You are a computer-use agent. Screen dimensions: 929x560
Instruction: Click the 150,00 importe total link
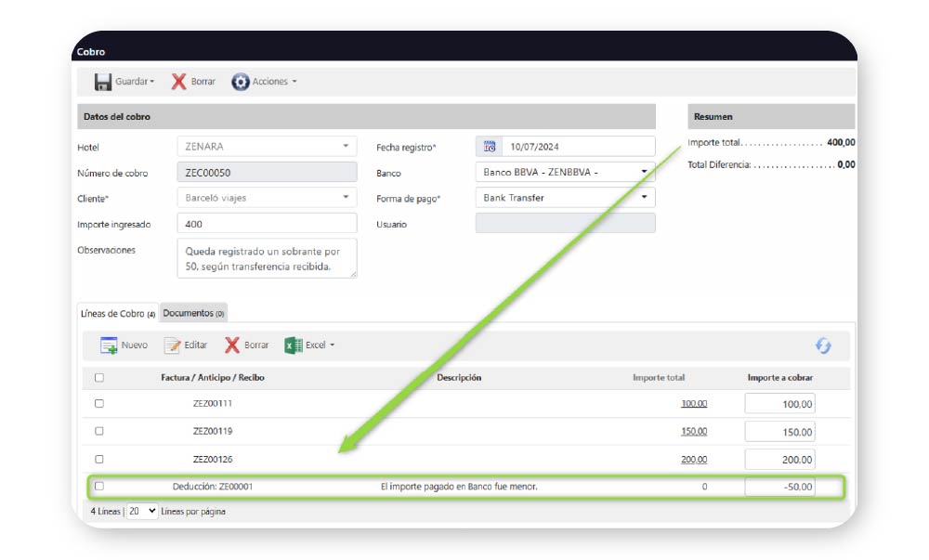click(694, 432)
